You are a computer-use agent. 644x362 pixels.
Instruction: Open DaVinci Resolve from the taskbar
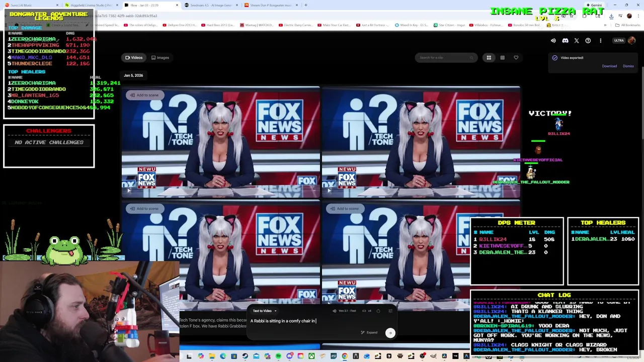[444, 356]
